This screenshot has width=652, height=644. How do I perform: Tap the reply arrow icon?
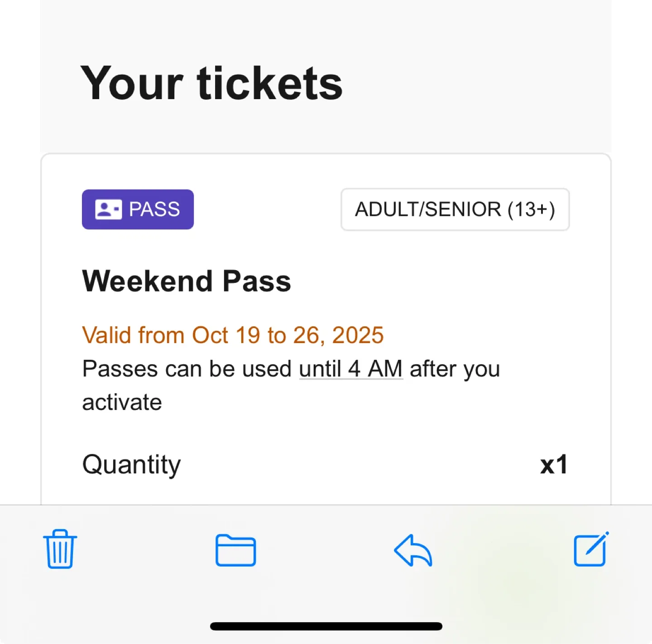click(x=413, y=550)
